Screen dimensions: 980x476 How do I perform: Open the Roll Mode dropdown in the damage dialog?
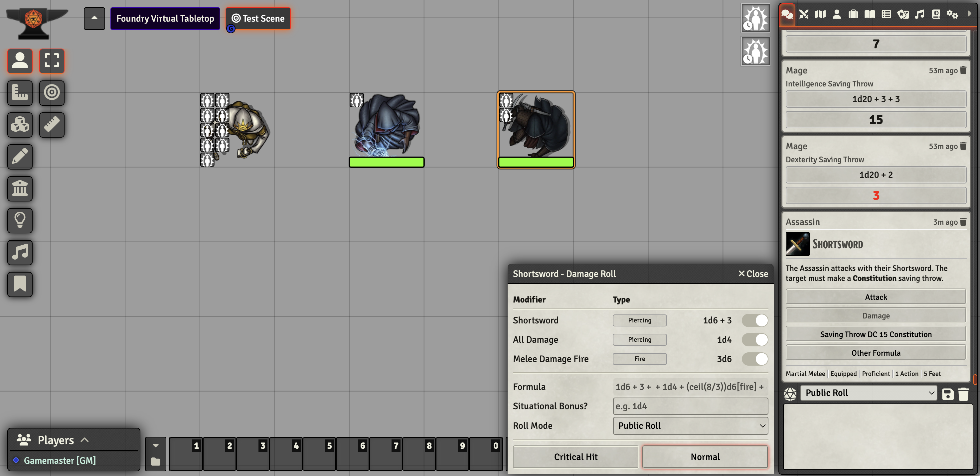(690, 425)
